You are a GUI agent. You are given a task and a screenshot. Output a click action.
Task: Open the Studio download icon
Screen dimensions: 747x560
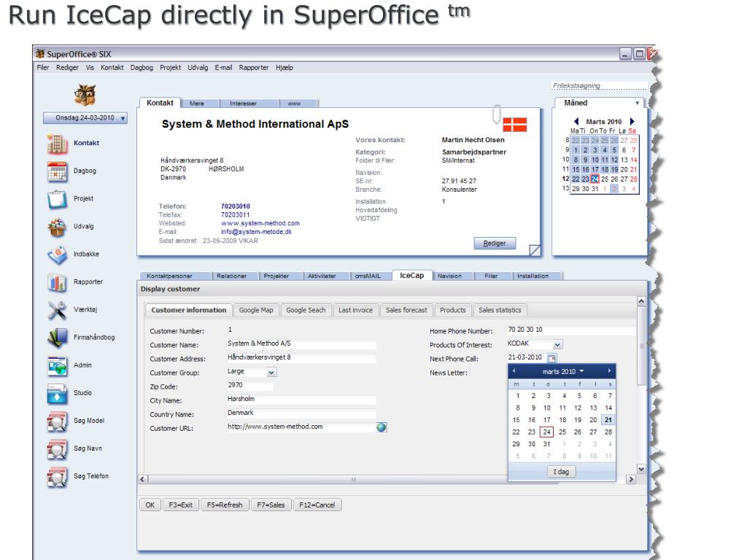57,393
